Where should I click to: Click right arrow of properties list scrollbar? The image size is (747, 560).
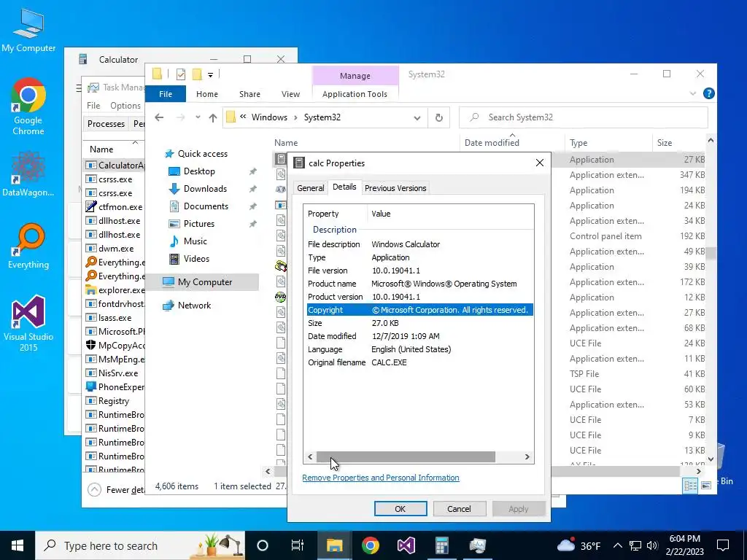click(x=527, y=457)
